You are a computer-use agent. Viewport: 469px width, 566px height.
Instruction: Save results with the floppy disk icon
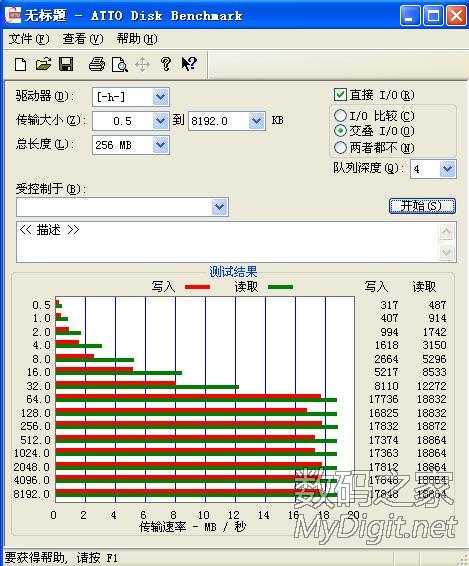point(66,64)
